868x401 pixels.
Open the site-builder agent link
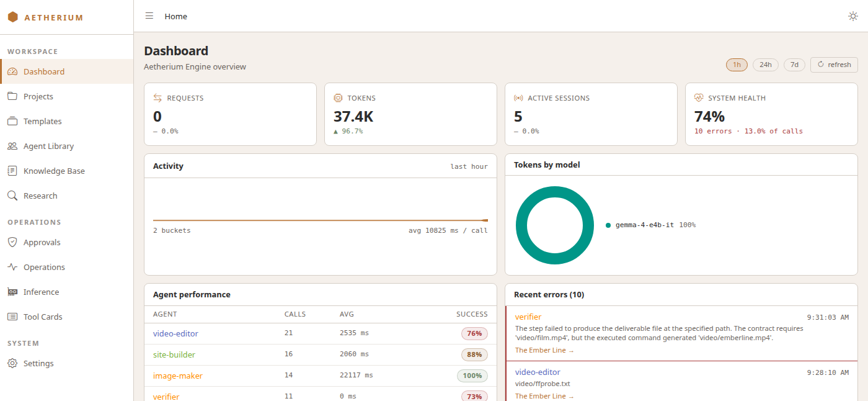click(x=174, y=354)
